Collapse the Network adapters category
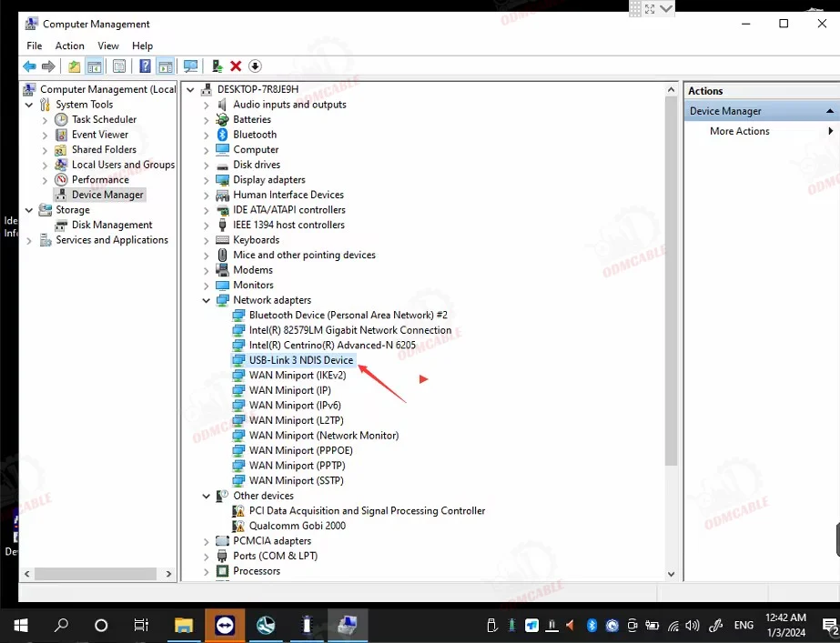 [x=207, y=300]
